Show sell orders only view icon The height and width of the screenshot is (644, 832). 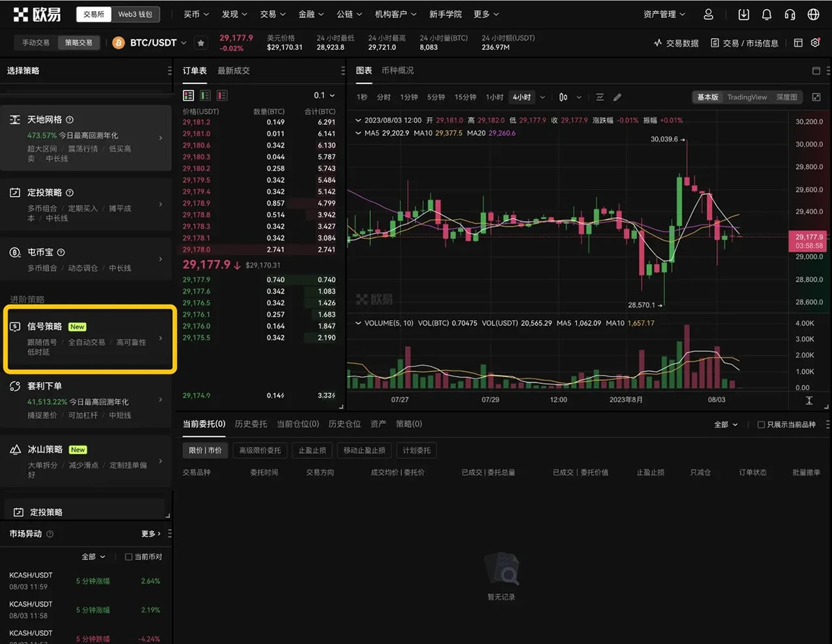[222, 96]
